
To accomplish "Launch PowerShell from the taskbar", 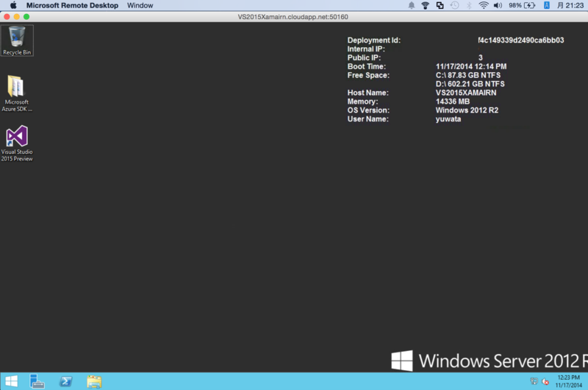I will point(65,381).
